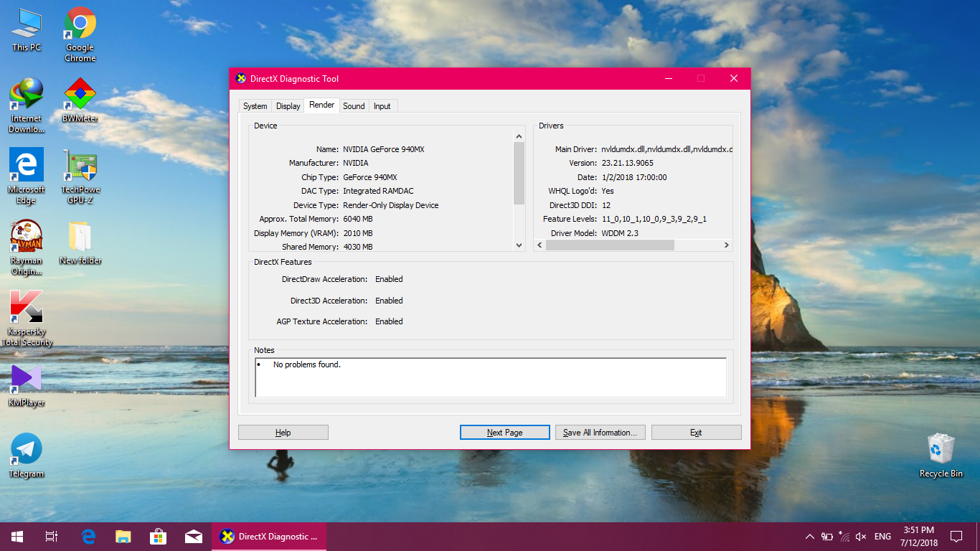The width and height of the screenshot is (980, 551).
Task: Click the Drivers horizontal scrollbar thumb
Action: point(610,245)
